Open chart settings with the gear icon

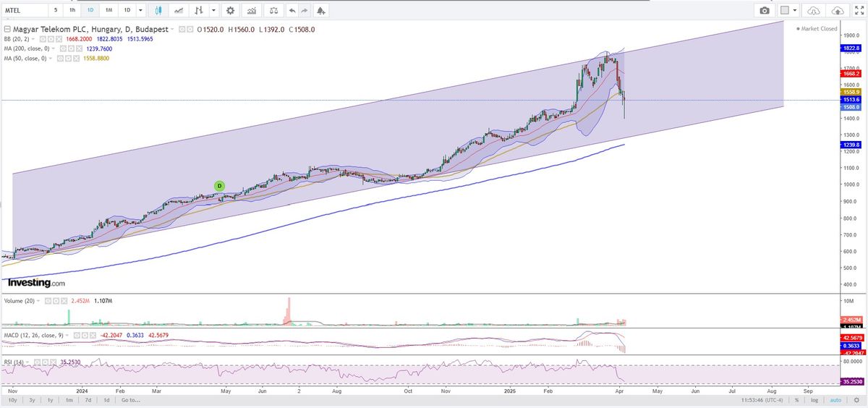point(230,11)
